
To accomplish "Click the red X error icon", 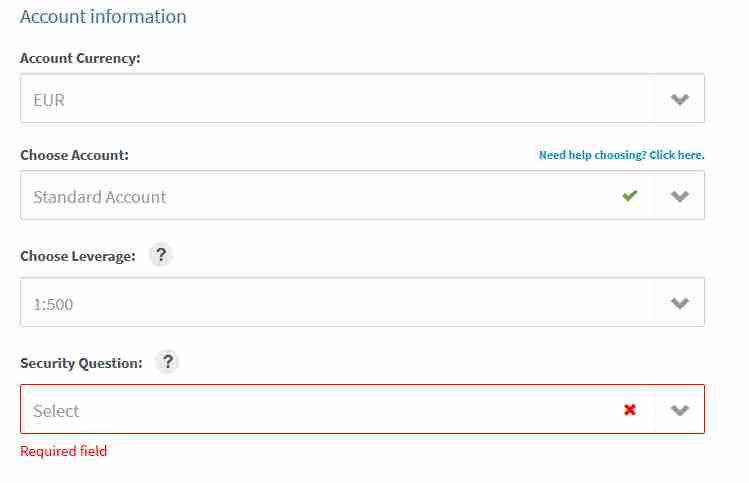I will (x=630, y=409).
